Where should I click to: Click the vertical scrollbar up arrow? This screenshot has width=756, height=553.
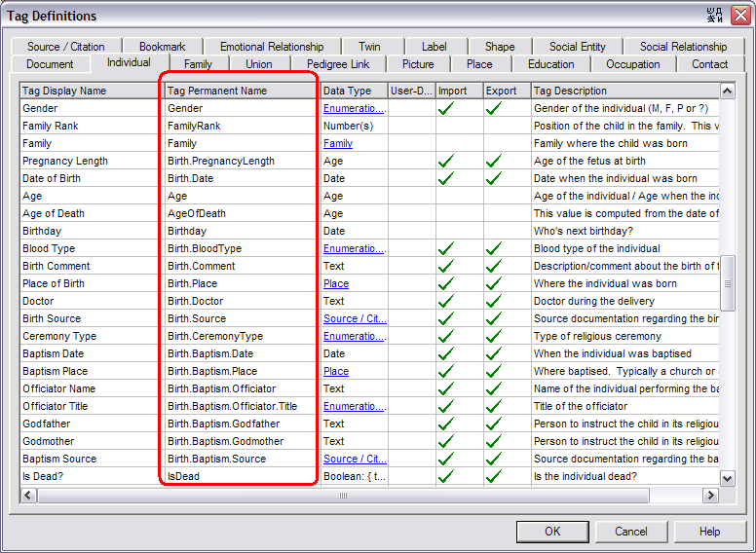tap(727, 91)
